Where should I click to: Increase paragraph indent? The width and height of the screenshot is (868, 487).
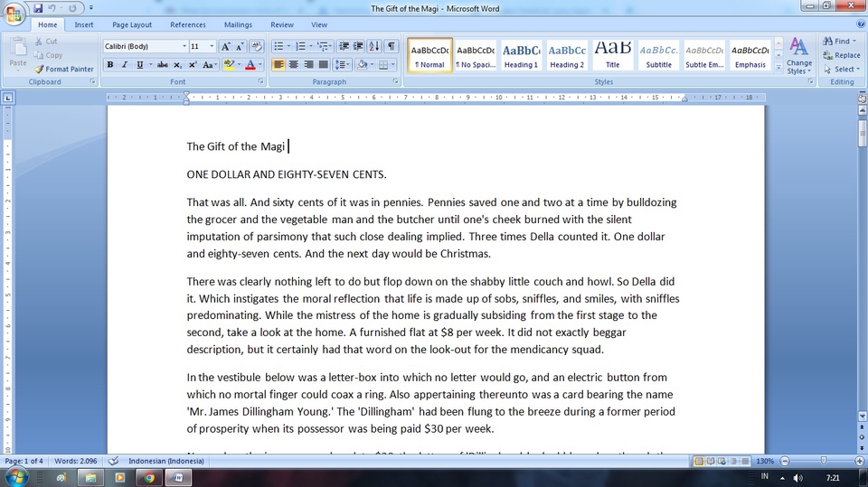358,46
